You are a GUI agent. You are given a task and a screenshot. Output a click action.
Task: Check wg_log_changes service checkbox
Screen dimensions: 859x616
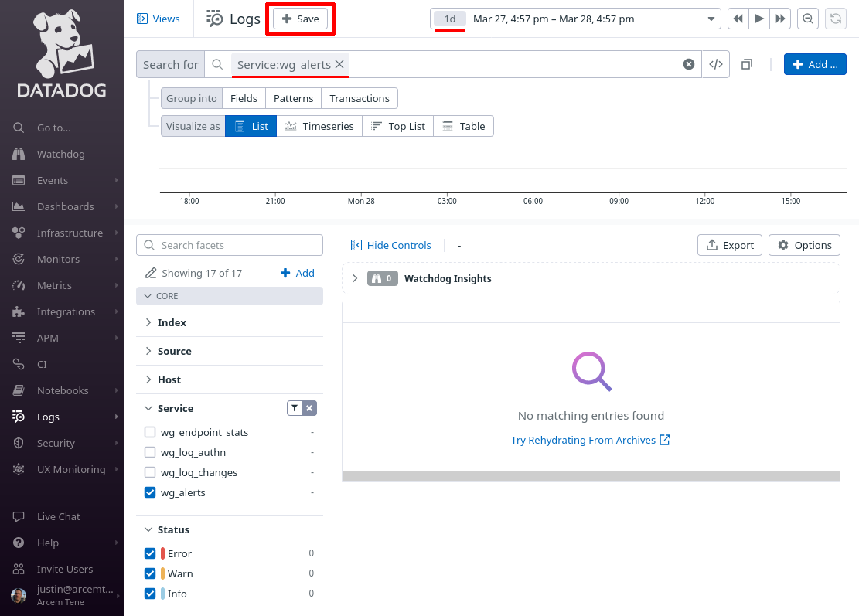pyautogui.click(x=149, y=472)
